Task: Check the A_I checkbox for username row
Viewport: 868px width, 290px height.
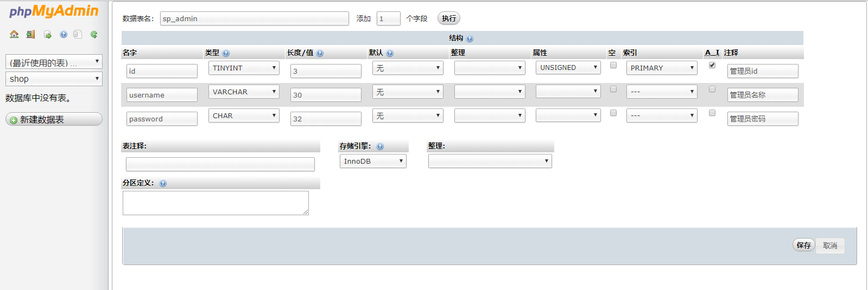Action: [x=712, y=89]
